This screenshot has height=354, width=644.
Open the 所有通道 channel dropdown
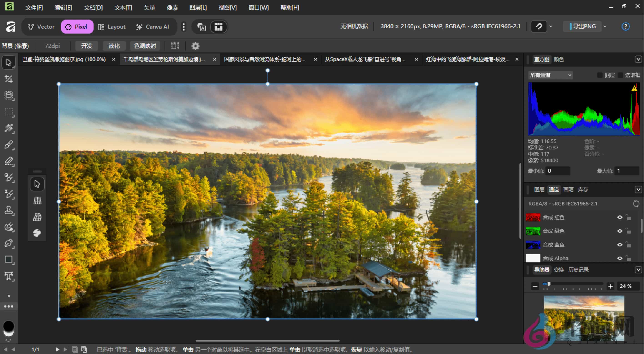coord(550,75)
